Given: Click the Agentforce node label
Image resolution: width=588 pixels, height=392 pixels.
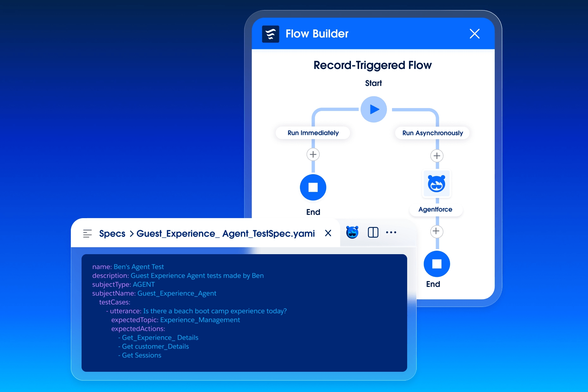Looking at the screenshot, I should (435, 209).
